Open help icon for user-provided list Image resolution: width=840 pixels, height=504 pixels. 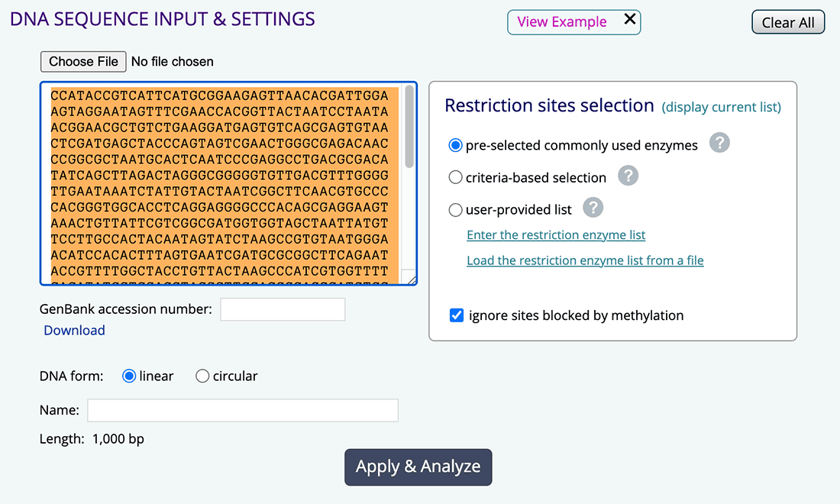click(593, 208)
